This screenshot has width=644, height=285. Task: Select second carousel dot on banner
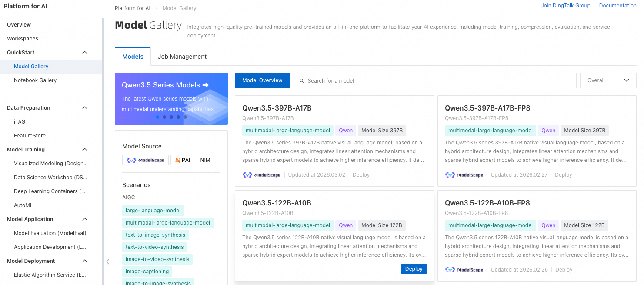164,117
